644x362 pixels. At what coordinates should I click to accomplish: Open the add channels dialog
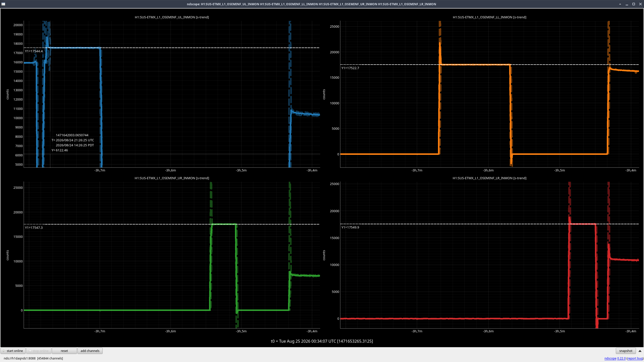(x=90, y=351)
